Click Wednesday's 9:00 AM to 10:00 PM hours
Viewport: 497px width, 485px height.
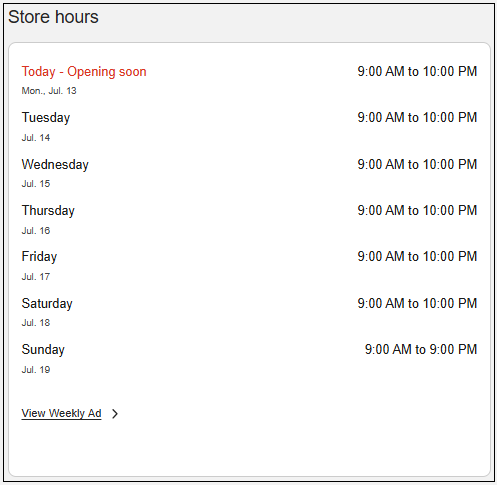(x=417, y=164)
